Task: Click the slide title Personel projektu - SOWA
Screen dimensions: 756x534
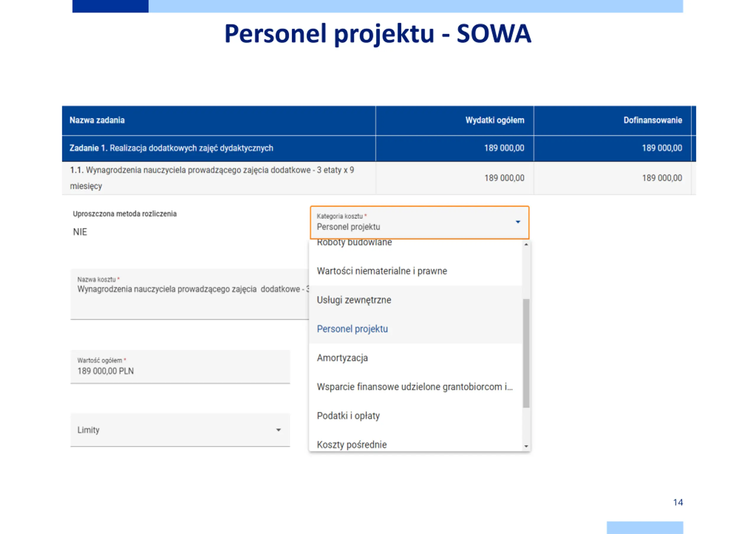Action: pyautogui.click(x=378, y=34)
